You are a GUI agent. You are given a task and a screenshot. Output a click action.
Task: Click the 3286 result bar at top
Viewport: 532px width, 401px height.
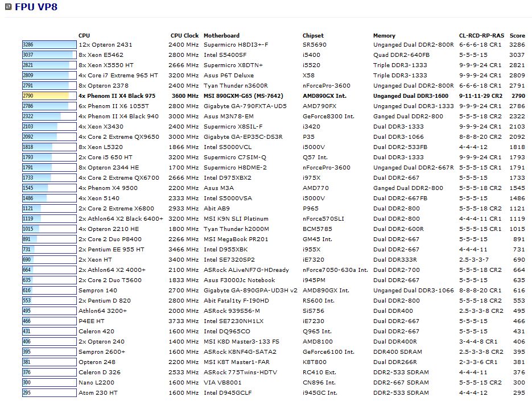coord(49,44)
